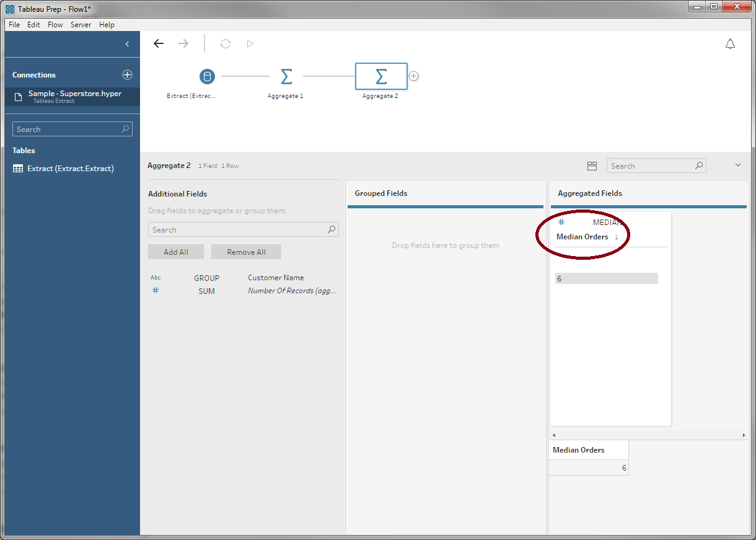Select the Median Orders field name

pos(582,237)
